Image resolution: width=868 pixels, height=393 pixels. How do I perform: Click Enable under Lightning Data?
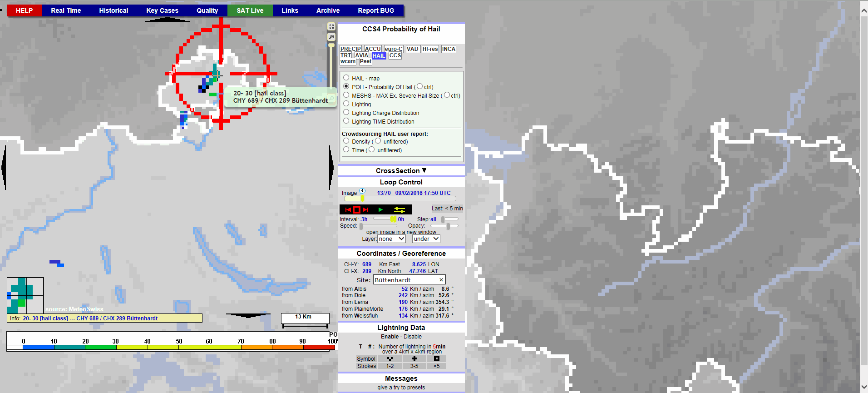390,337
